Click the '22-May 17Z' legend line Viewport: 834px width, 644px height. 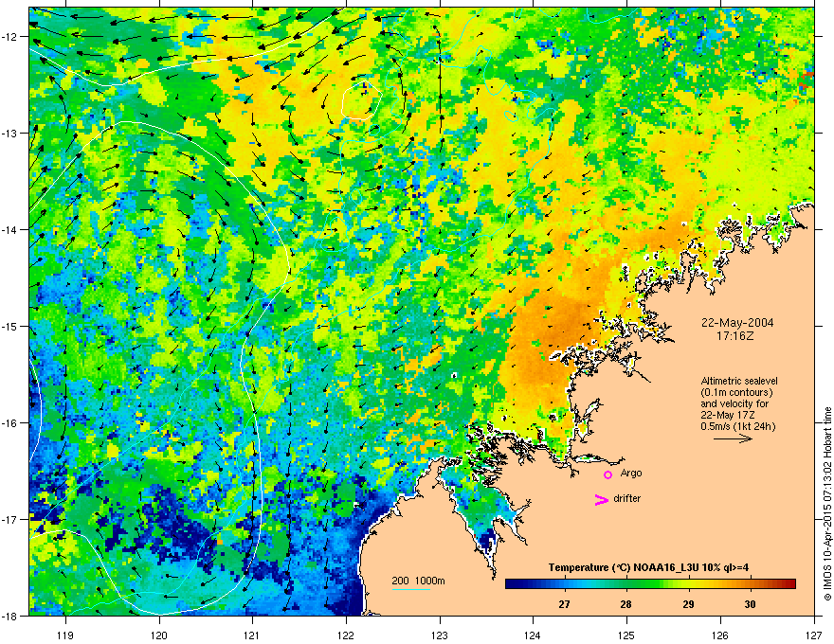(728, 415)
